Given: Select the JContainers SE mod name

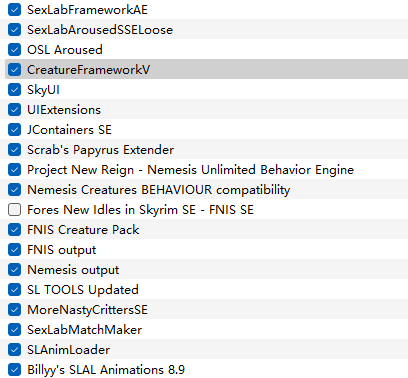Looking at the screenshot, I should click(69, 130).
